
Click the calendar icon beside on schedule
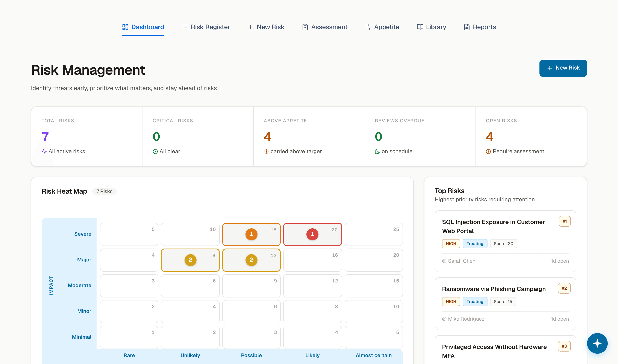click(377, 151)
